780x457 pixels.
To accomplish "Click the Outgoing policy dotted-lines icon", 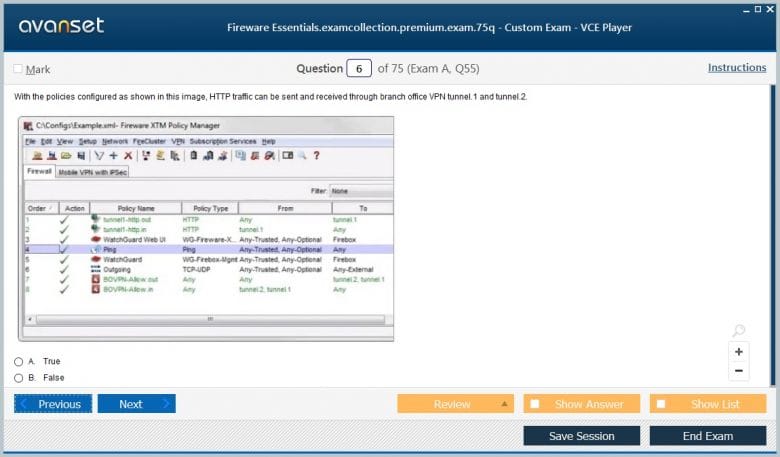I will click(x=96, y=269).
